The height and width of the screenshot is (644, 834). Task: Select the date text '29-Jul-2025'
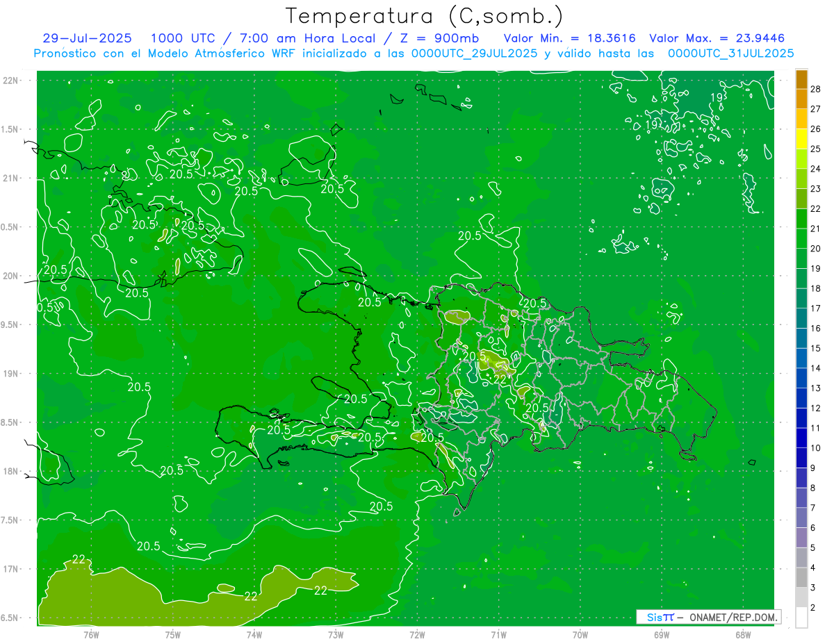point(87,38)
